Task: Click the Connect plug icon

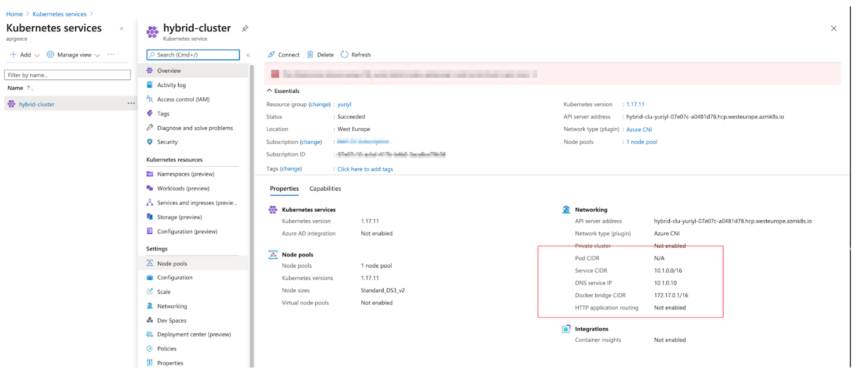Action: [271, 54]
